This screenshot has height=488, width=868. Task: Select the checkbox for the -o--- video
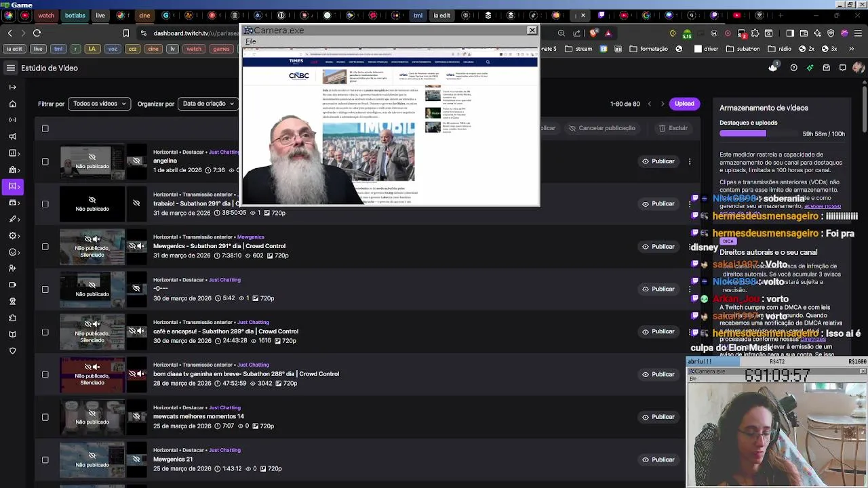click(x=45, y=289)
